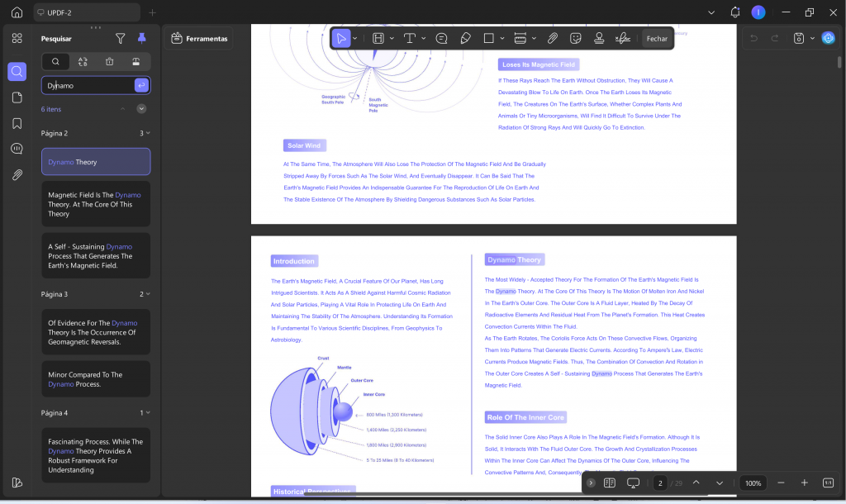Screen dimensions: 846x504
Task: Select the comment note tool
Action: 441,38
